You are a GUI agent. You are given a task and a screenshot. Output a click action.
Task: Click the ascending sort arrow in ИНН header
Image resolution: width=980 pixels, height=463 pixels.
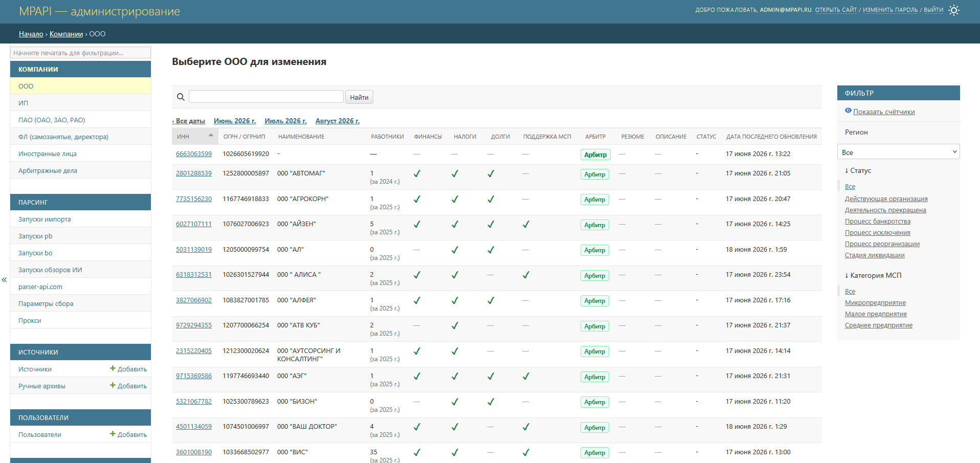[x=211, y=135]
